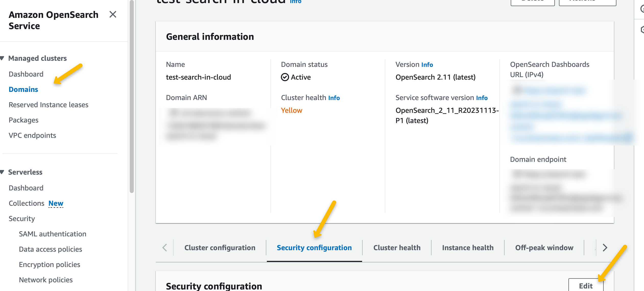The width and height of the screenshot is (644, 291).
Task: Open VPC endpoints
Action: (x=32, y=135)
